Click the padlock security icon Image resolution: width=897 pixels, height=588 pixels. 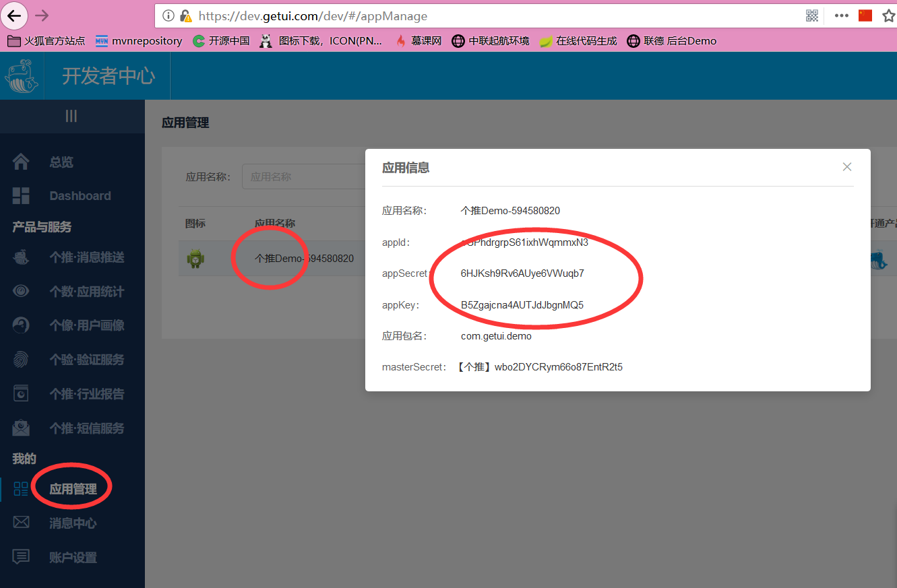(185, 15)
